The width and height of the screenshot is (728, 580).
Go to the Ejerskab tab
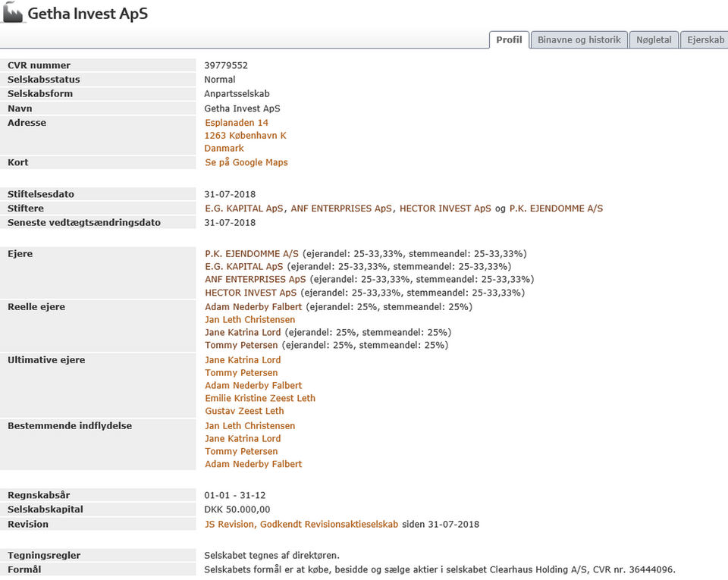[703, 40]
